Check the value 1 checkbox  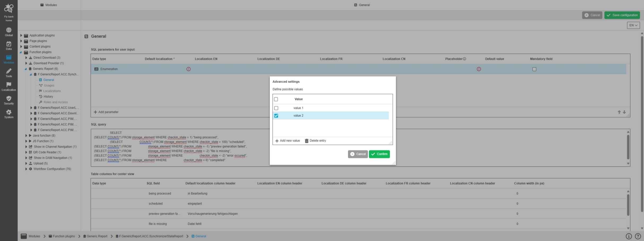276,108
